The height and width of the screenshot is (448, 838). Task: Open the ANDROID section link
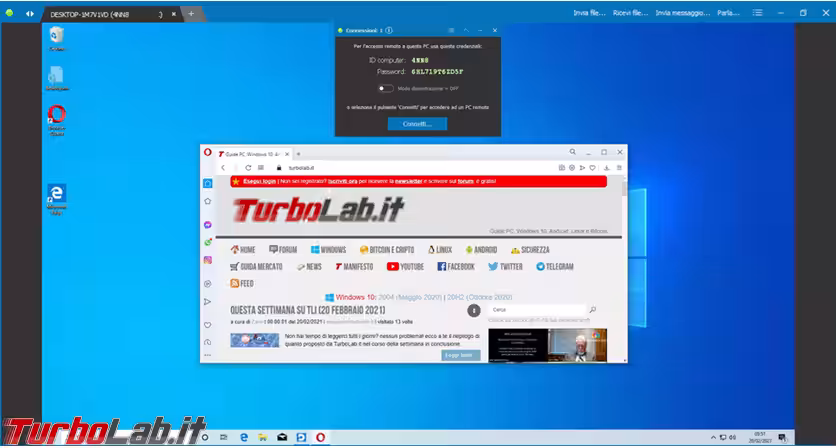coord(481,250)
